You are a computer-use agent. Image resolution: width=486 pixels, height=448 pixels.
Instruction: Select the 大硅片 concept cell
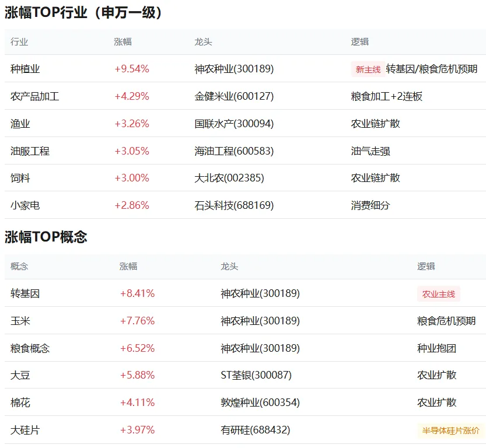(25, 430)
